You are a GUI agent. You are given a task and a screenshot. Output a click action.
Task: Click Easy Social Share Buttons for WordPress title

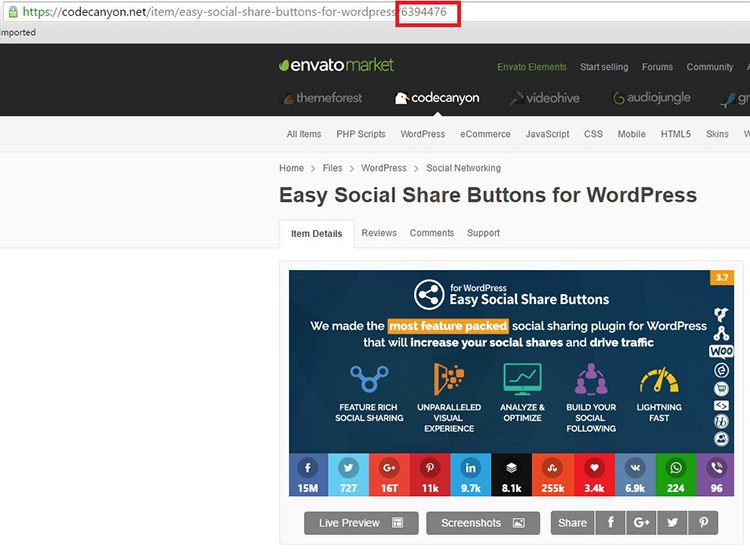(488, 196)
